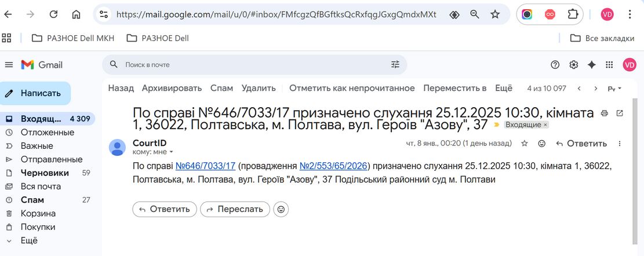Add emoji reaction next to the star

(542, 143)
